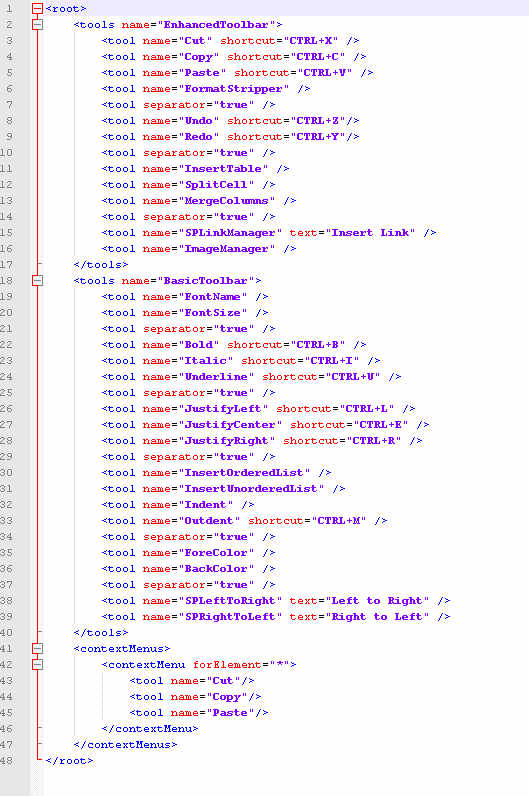529x796 pixels.
Task: Click the "Italic" tool name
Action: point(206,360)
